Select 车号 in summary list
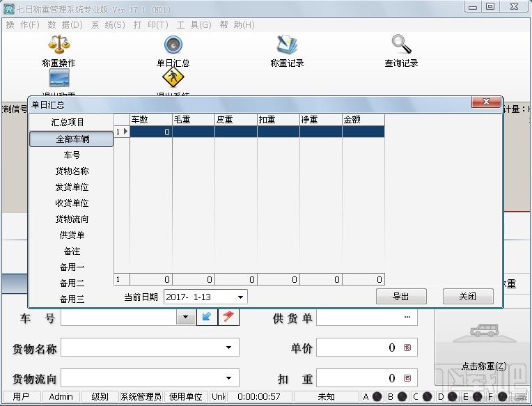 click(x=72, y=155)
